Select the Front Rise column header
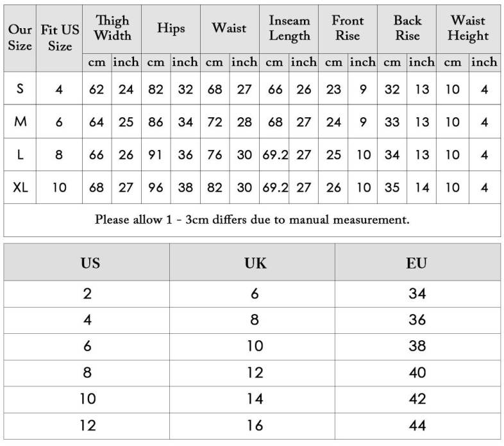The height and width of the screenshot is (446, 504). (x=348, y=29)
